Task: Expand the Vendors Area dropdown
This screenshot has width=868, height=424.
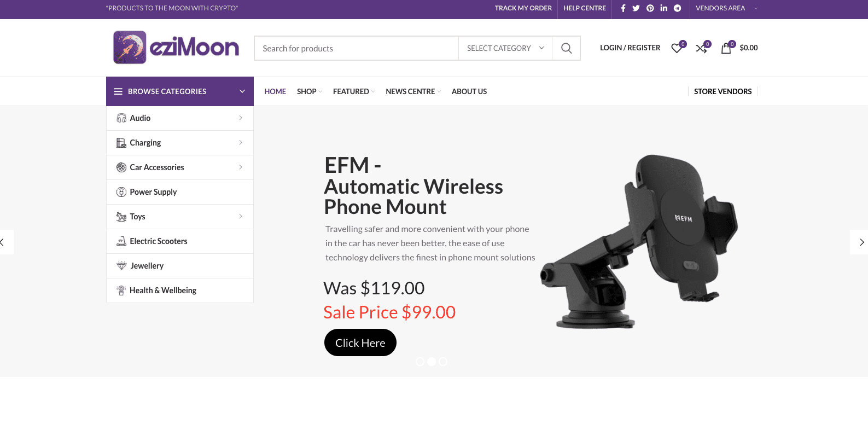Action: (726, 8)
